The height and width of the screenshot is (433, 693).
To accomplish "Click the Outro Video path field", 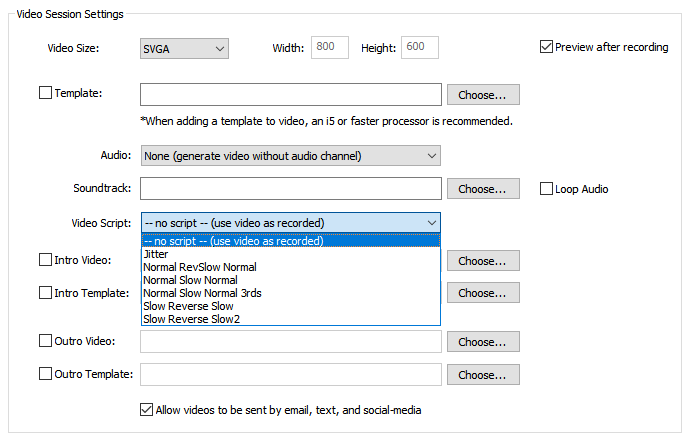I will (291, 342).
